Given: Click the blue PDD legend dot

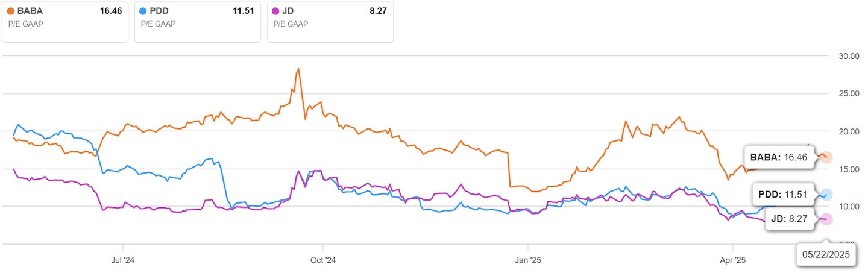Looking at the screenshot, I should point(143,11).
